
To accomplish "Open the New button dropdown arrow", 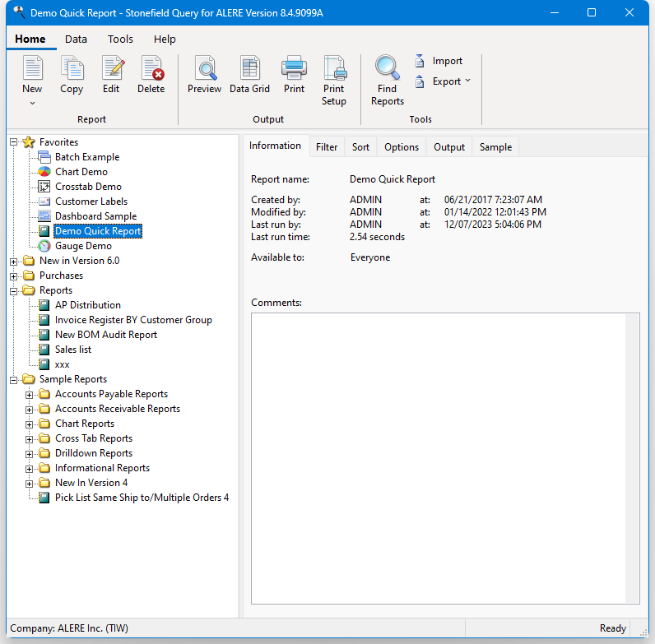I will 32,103.
